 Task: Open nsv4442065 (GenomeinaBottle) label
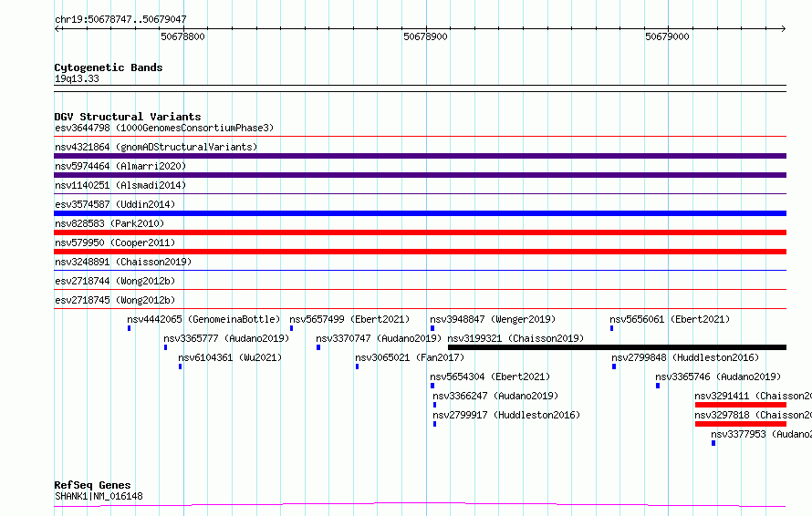click(203, 319)
